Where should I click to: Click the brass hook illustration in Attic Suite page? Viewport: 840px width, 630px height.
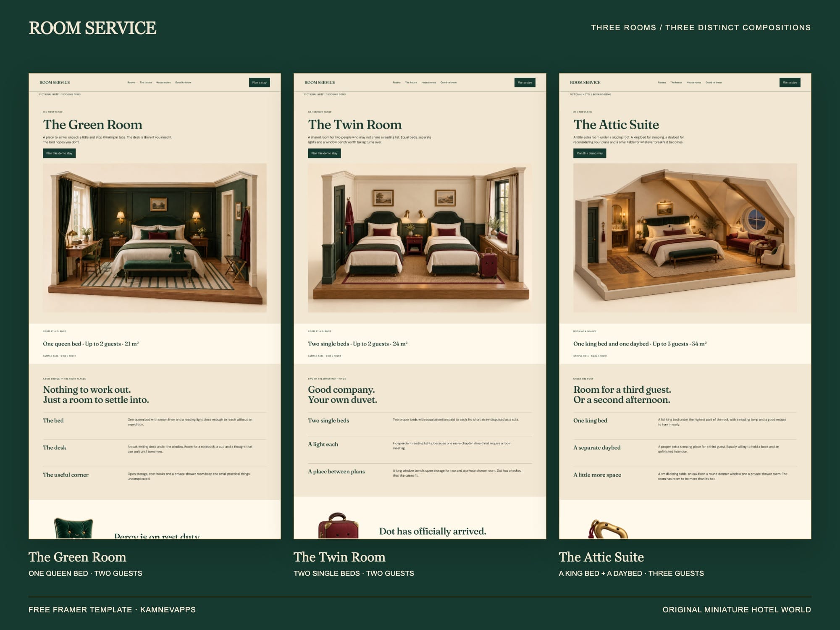click(608, 529)
